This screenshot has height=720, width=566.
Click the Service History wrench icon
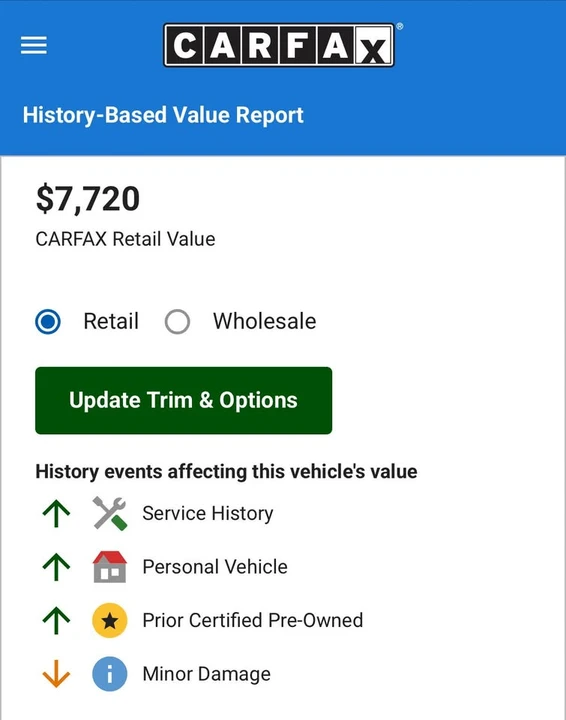(110, 513)
